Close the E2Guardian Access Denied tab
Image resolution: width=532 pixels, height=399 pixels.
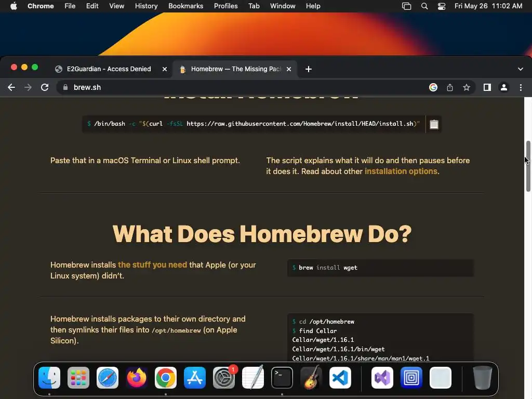(x=165, y=69)
